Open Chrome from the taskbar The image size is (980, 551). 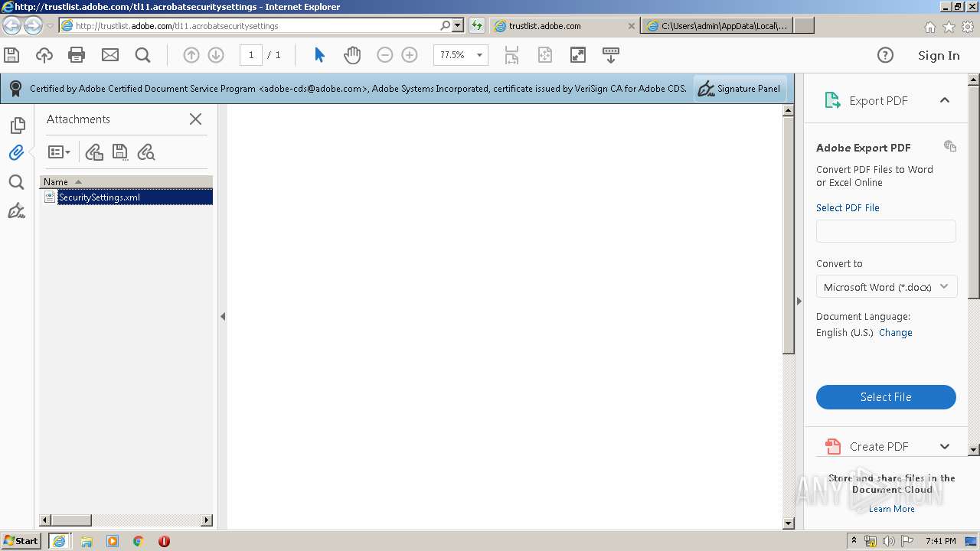point(138,541)
